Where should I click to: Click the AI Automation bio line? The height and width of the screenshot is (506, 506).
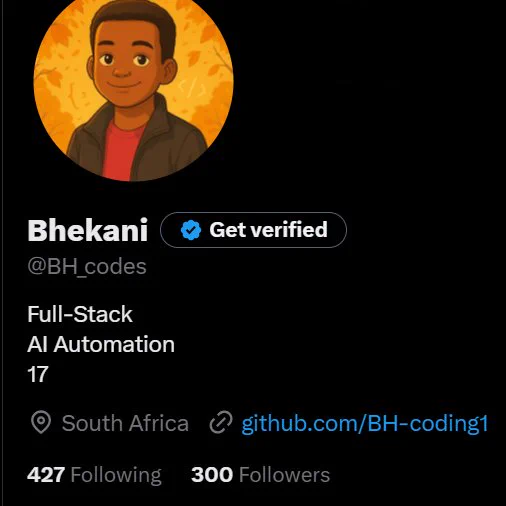[x=101, y=344]
